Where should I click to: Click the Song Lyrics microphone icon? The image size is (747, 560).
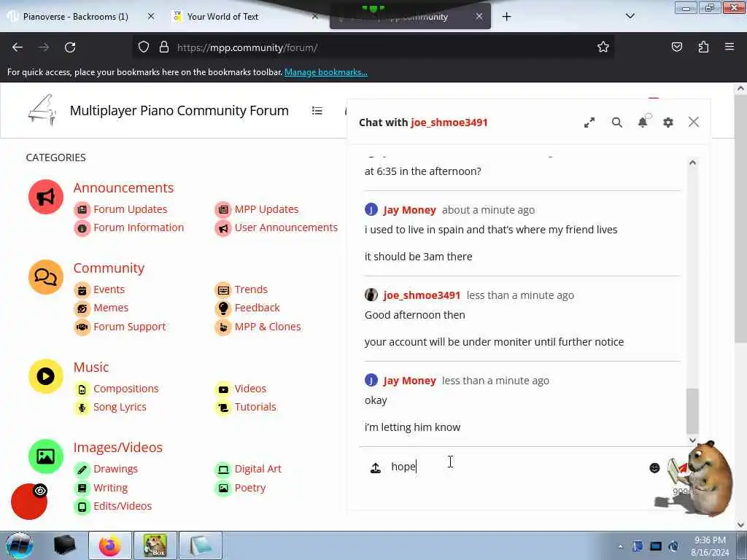click(82, 408)
